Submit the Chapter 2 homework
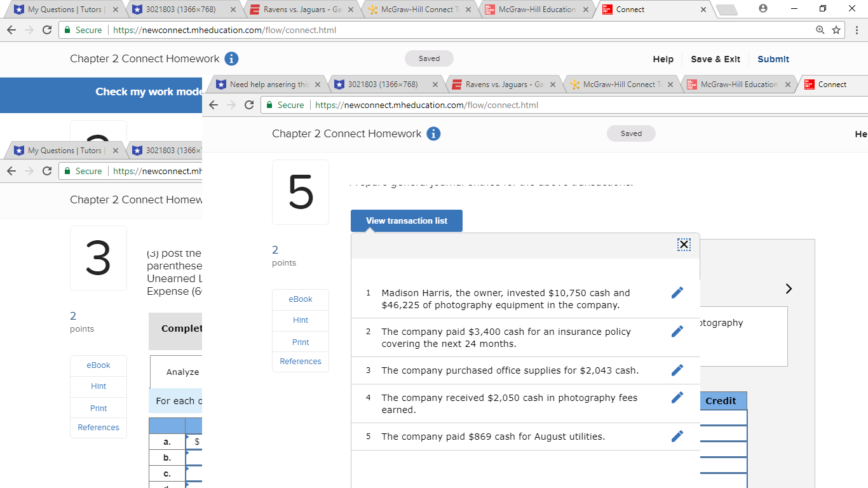868x488 pixels. tap(773, 59)
